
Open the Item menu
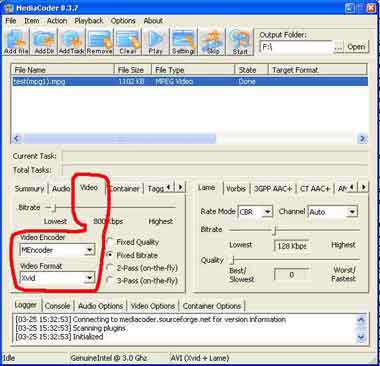tap(32, 21)
